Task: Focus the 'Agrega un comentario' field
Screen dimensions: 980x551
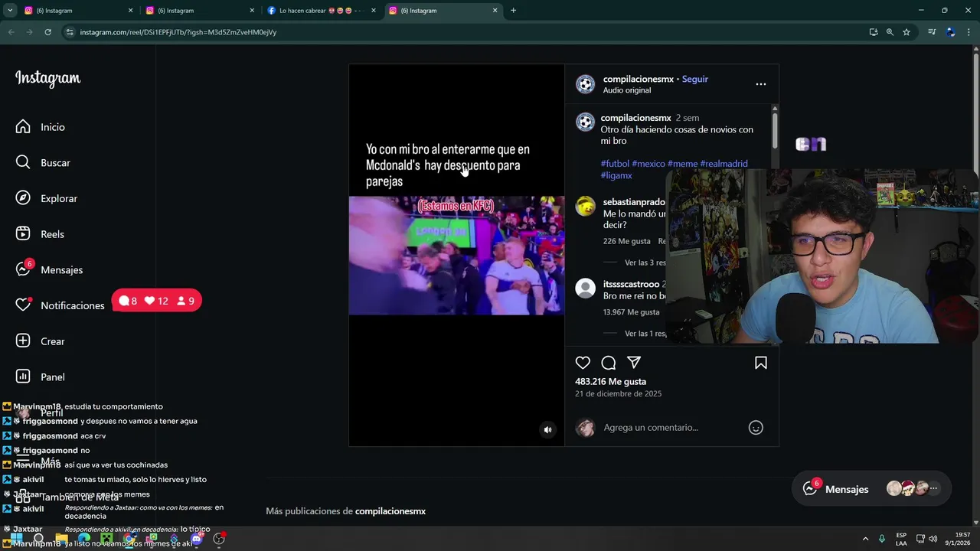Action: click(x=672, y=428)
